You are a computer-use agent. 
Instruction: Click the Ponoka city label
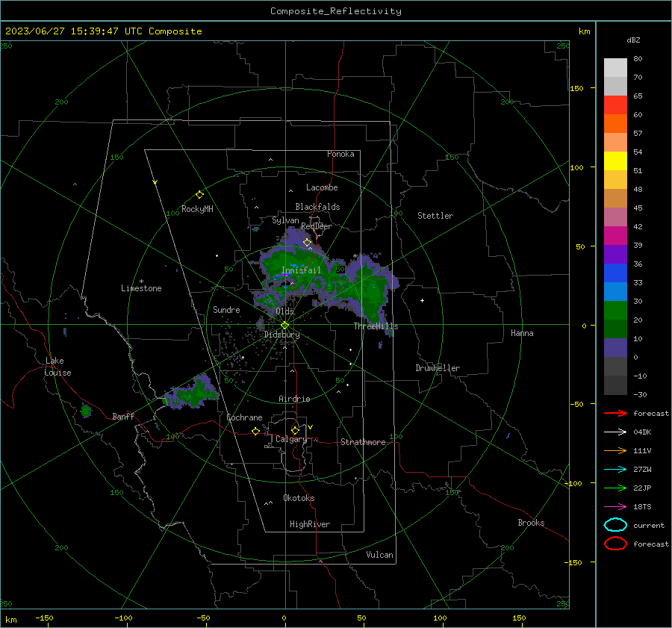coord(340,154)
